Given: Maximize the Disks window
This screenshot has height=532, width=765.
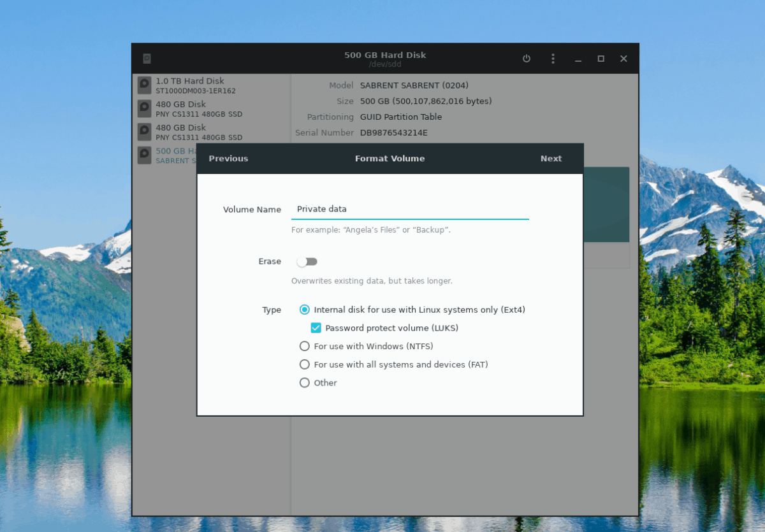Looking at the screenshot, I should point(601,59).
